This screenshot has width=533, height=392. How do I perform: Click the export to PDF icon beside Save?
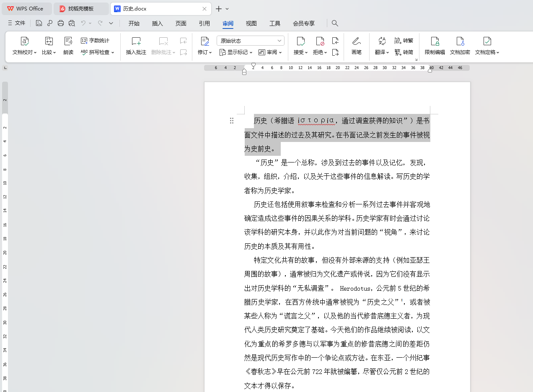50,23
